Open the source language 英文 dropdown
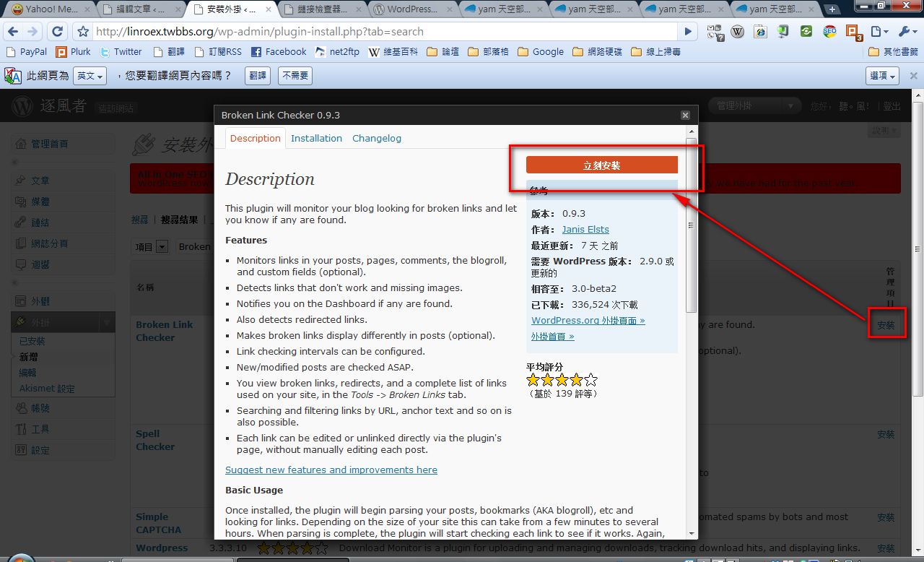This screenshot has height=562, width=924. tap(90, 76)
